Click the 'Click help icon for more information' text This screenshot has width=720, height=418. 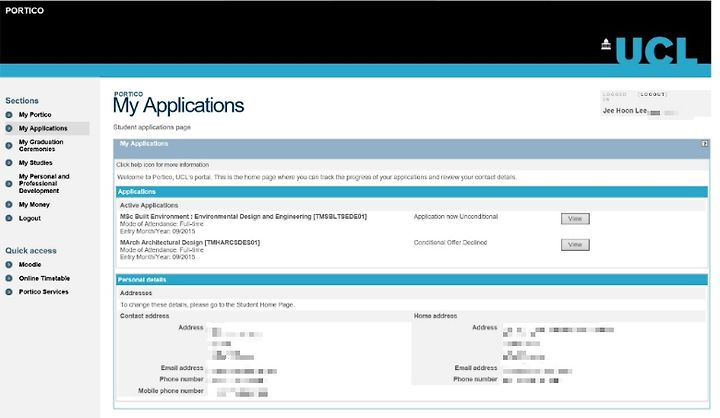163,165
